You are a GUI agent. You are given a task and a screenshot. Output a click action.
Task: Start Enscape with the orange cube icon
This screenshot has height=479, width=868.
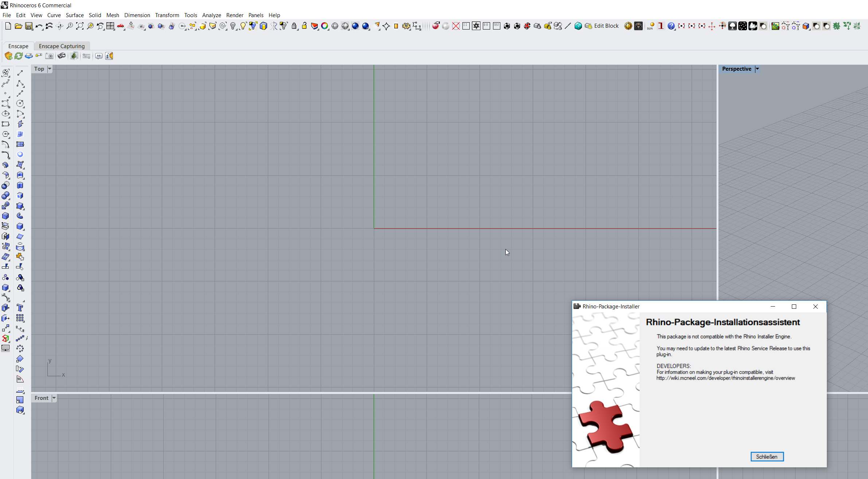(x=8, y=56)
